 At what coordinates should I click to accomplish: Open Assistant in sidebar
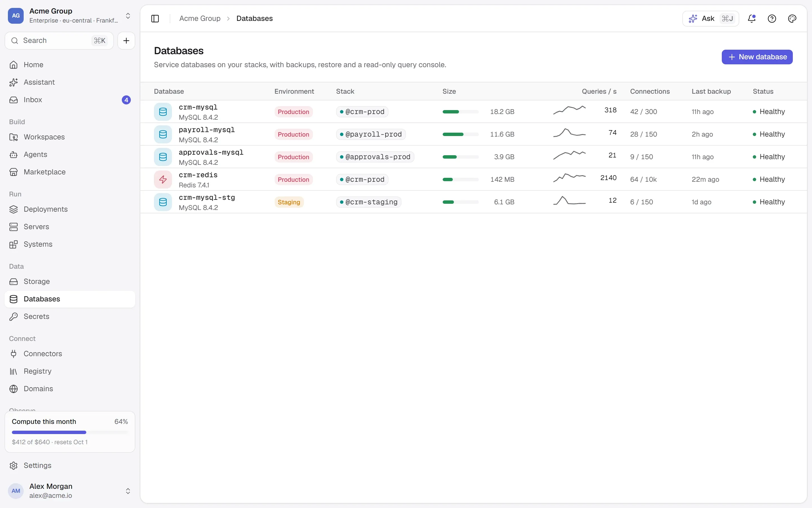pos(70,82)
